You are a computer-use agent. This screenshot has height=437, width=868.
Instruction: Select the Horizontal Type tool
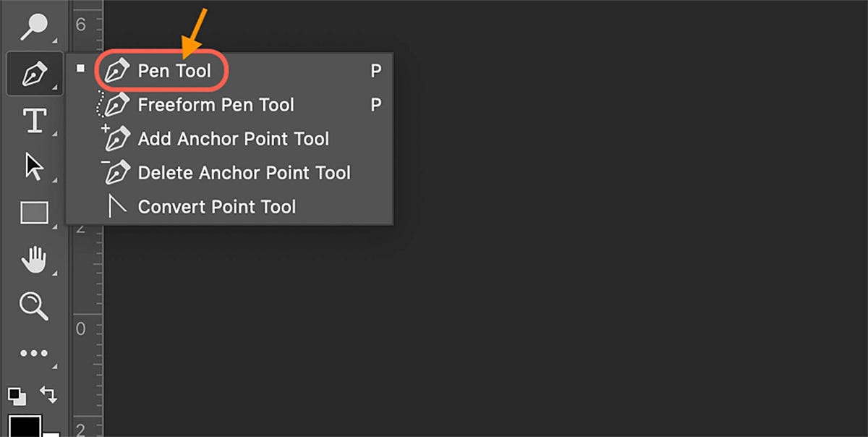click(x=35, y=121)
